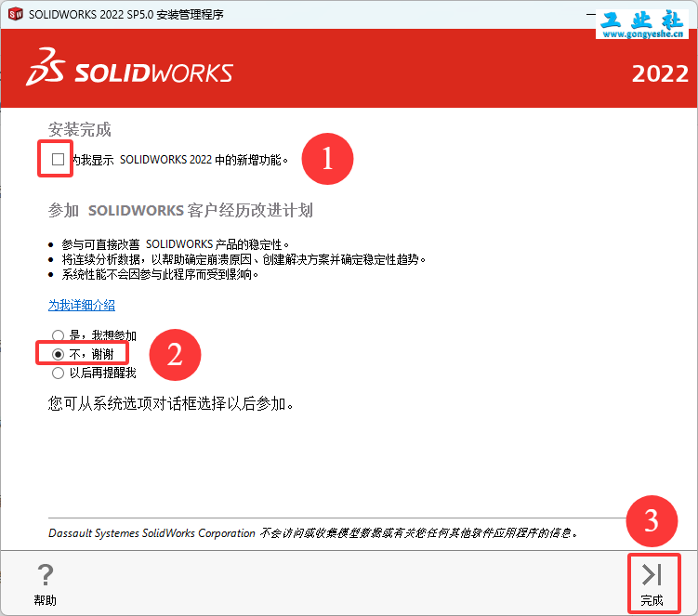698x616 pixels.
Task: Click the bullet '参与可直接改善 SOLIDWORKS 产品的稳定性'
Action: click(176, 244)
